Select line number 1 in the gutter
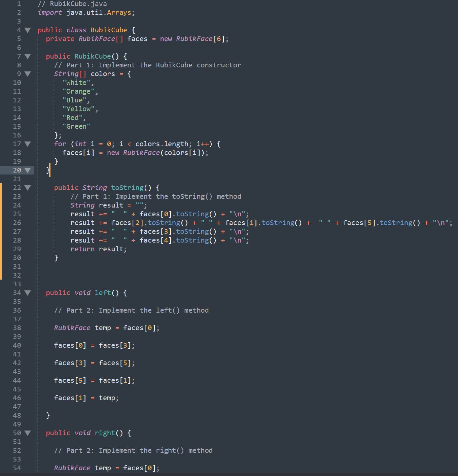 (x=19, y=4)
